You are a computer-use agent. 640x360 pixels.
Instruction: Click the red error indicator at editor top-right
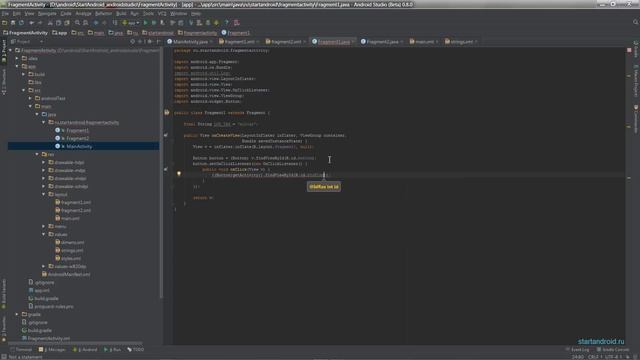[629, 50]
